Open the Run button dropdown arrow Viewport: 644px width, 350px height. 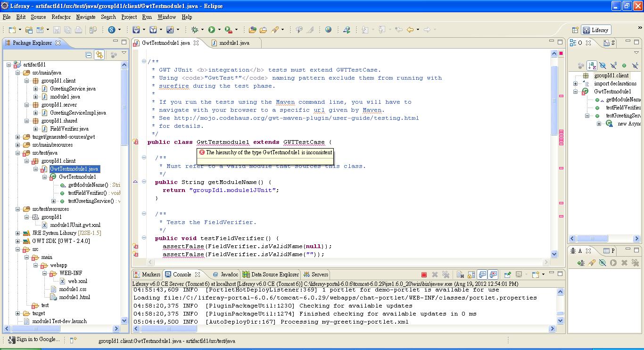point(220,30)
